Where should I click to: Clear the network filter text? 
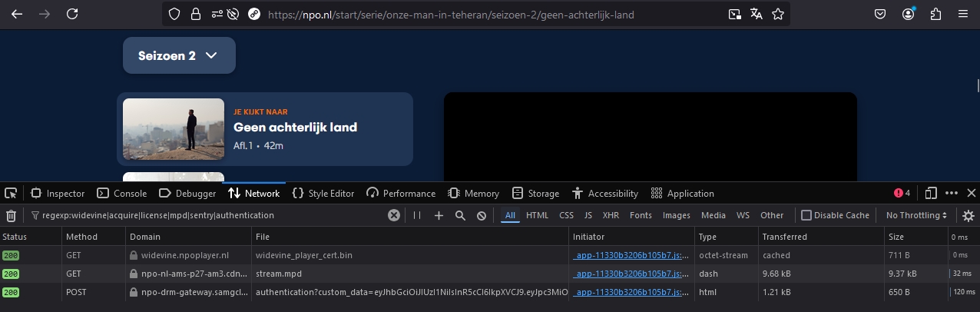[394, 216]
